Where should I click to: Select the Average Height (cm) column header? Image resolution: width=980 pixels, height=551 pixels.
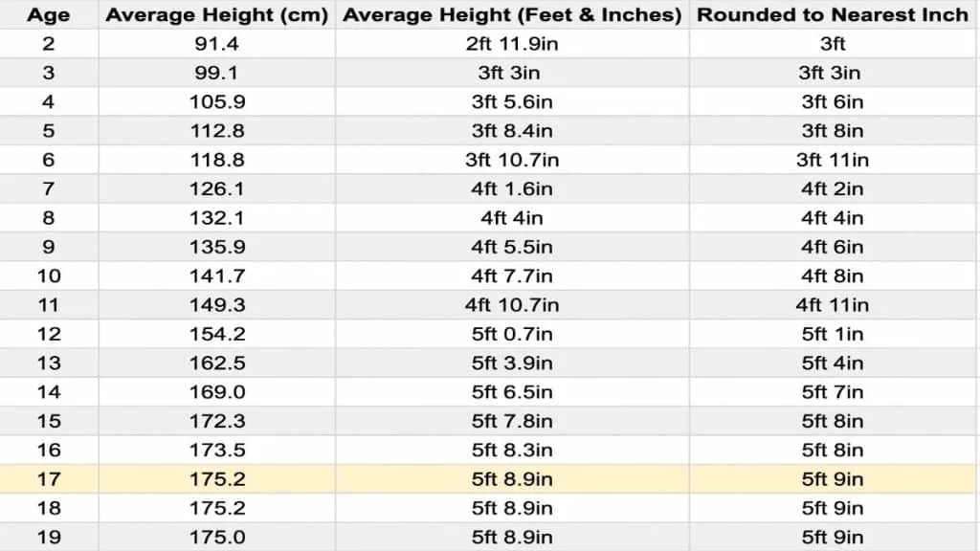pyautogui.click(x=217, y=15)
